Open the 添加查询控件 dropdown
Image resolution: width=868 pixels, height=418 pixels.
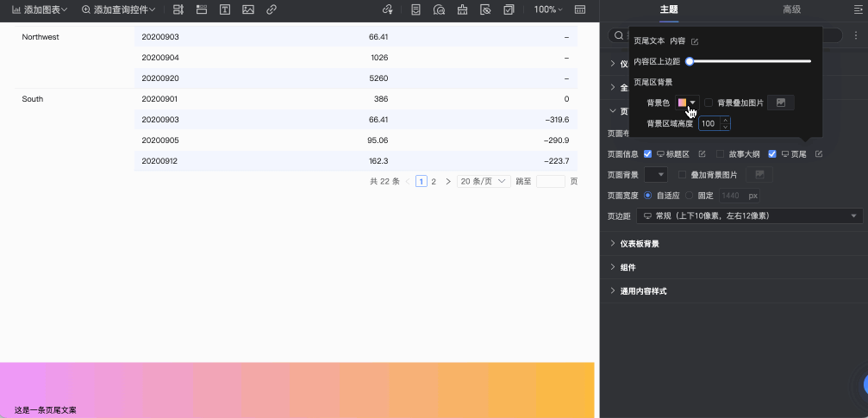[x=118, y=9]
